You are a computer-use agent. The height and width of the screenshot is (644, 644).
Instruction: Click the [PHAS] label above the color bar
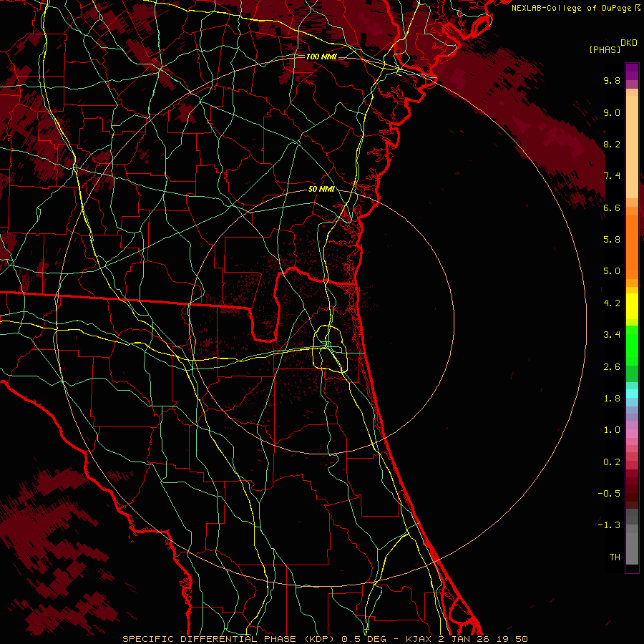point(605,50)
